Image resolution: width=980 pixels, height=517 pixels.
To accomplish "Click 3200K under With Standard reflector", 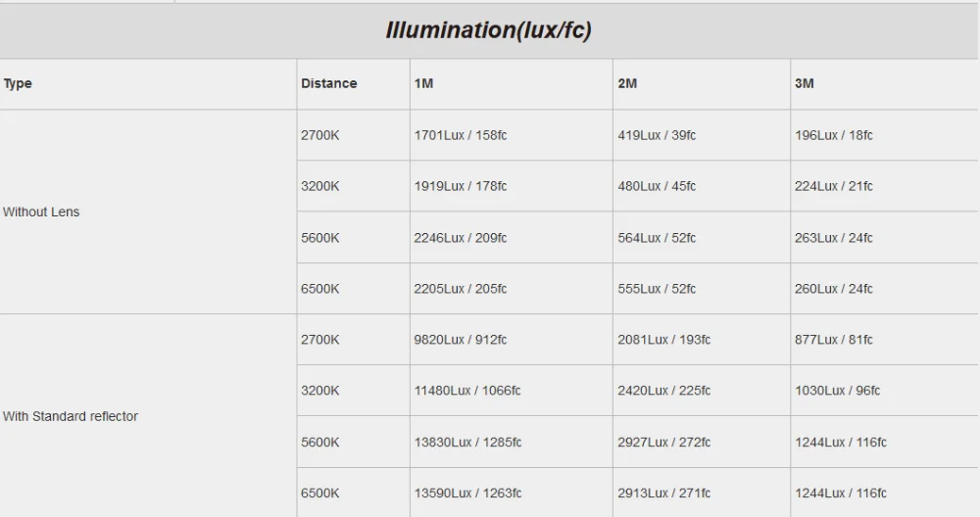I will [320, 391].
